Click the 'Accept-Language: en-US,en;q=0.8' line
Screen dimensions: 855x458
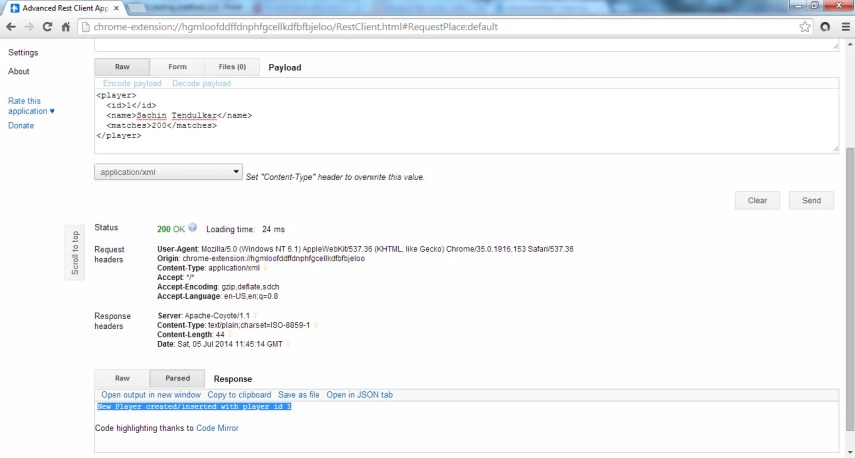tap(218, 297)
